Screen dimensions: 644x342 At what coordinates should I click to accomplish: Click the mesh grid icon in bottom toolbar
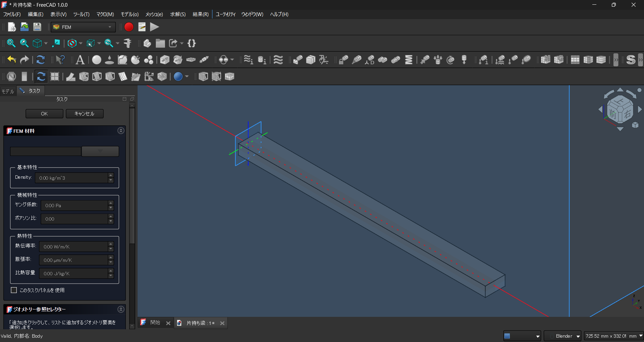[55, 76]
